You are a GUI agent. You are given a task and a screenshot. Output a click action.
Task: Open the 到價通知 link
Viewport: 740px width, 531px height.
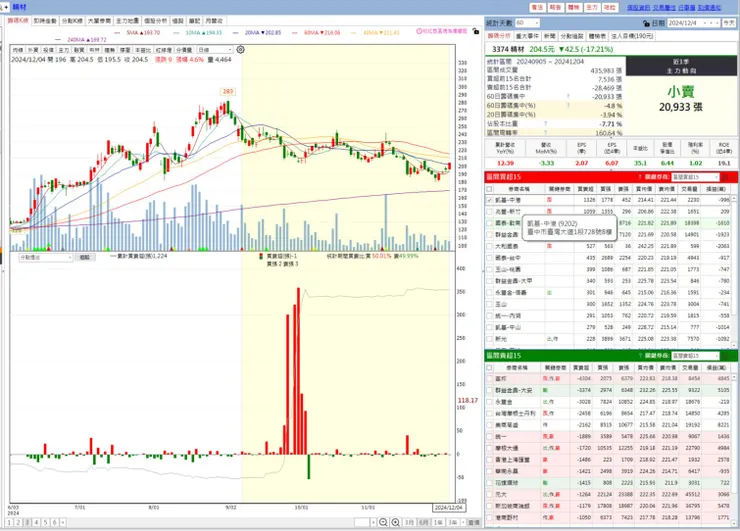point(709,8)
